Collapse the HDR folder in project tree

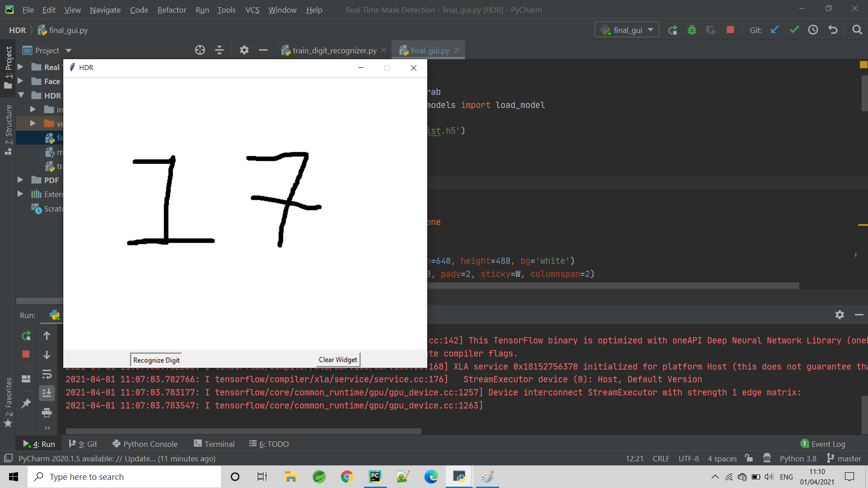click(21, 95)
